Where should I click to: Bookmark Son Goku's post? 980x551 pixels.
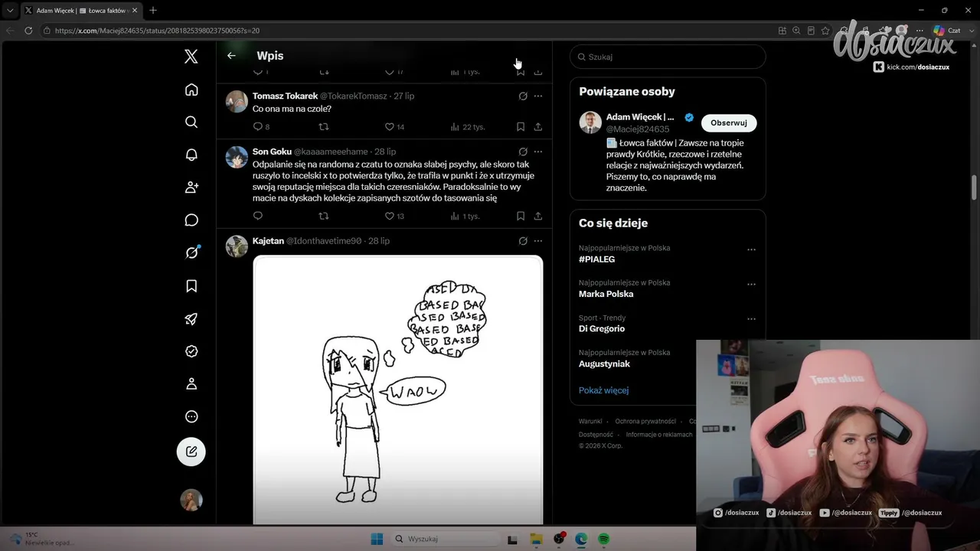521,216
